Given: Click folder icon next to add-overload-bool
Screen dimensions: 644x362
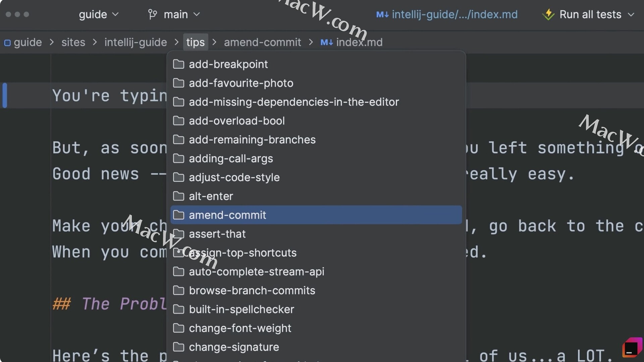Looking at the screenshot, I should coord(178,121).
